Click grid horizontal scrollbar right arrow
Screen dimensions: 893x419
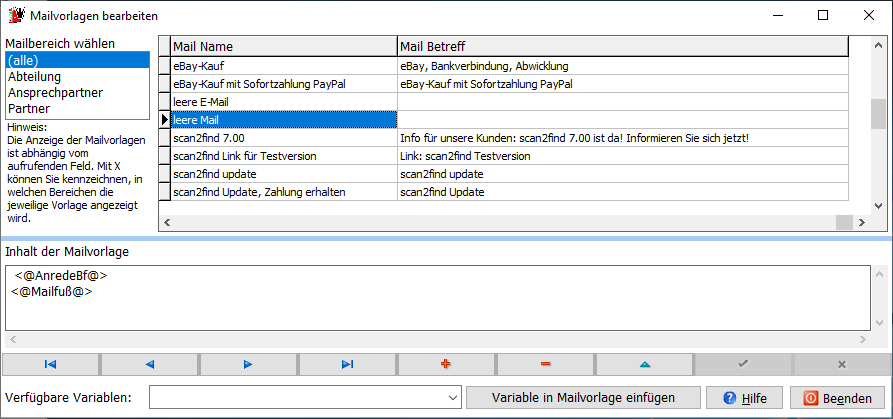pos(861,223)
